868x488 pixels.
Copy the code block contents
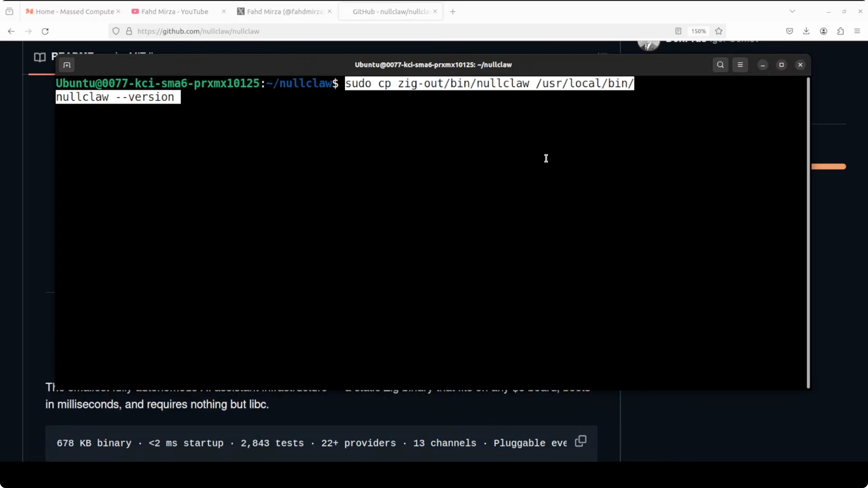pos(580,441)
